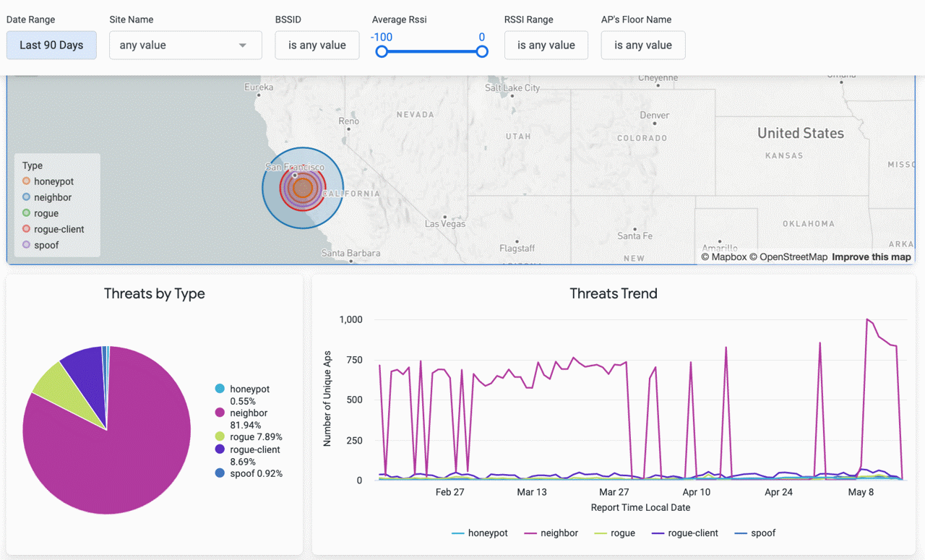The image size is (925, 560).
Task: Open the Improve this map link
Action: [871, 257]
